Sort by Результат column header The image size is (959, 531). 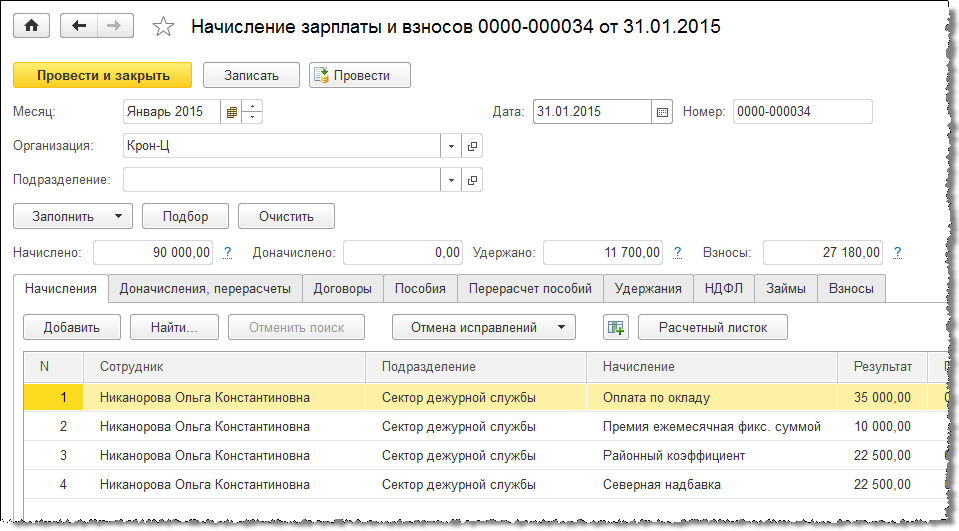(883, 366)
